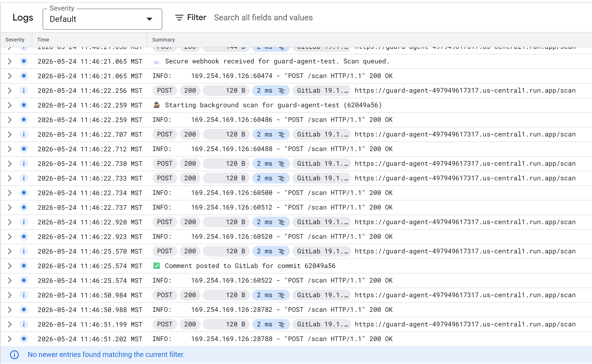Click the Summary column header
This screenshot has width=592, height=364.
(163, 40)
